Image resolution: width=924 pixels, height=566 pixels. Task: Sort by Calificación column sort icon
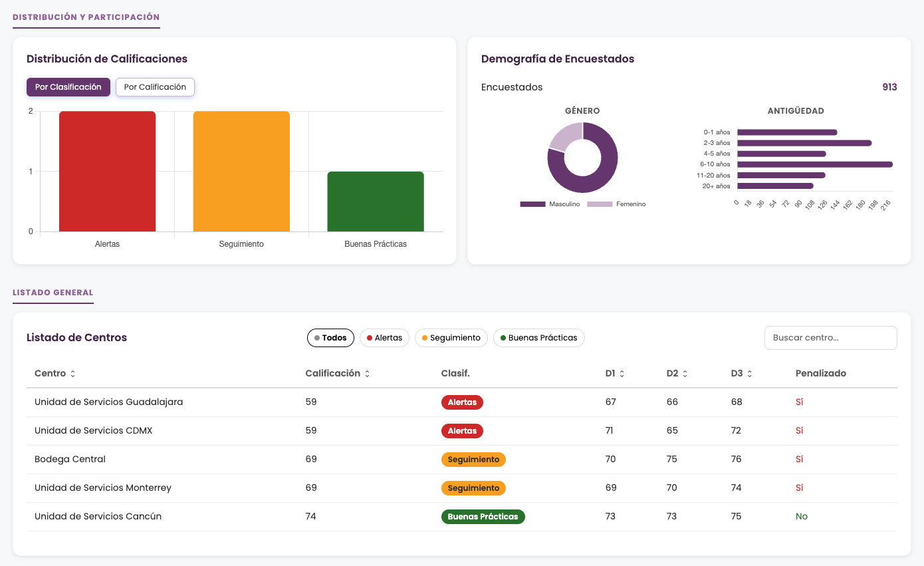point(367,374)
